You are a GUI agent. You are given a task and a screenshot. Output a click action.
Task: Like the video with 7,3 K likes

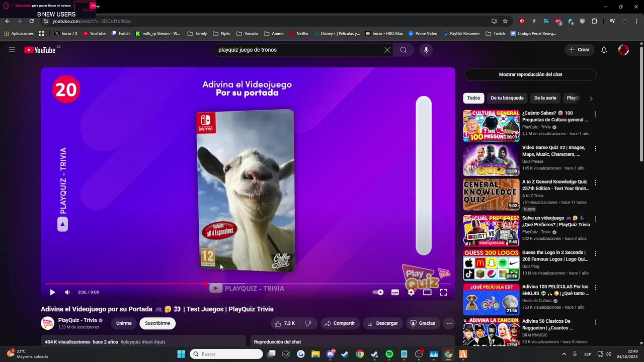(x=285, y=323)
